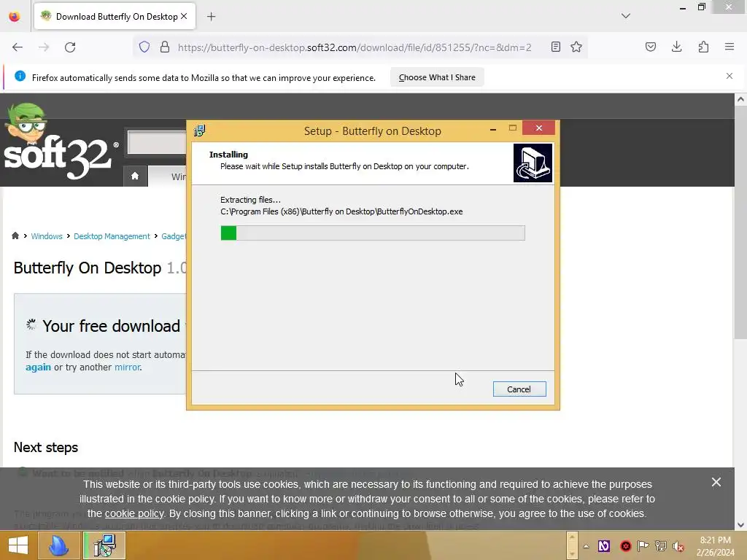Image resolution: width=747 pixels, height=560 pixels.
Task: Click the soft32 search input box
Action: click(x=158, y=142)
